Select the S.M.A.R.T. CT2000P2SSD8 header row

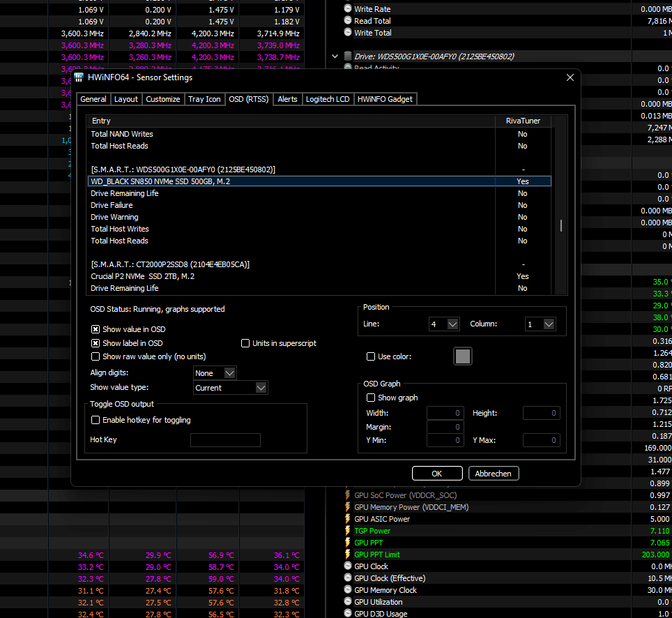319,264
